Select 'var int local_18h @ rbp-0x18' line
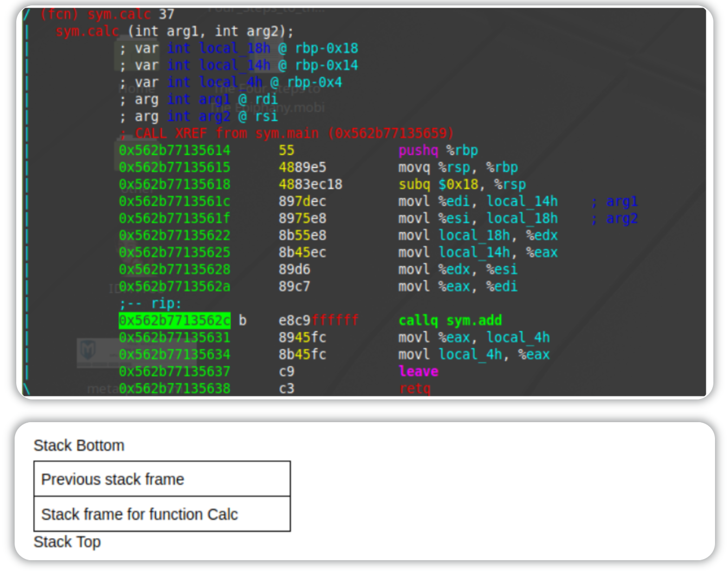728x571 pixels. coord(239,48)
